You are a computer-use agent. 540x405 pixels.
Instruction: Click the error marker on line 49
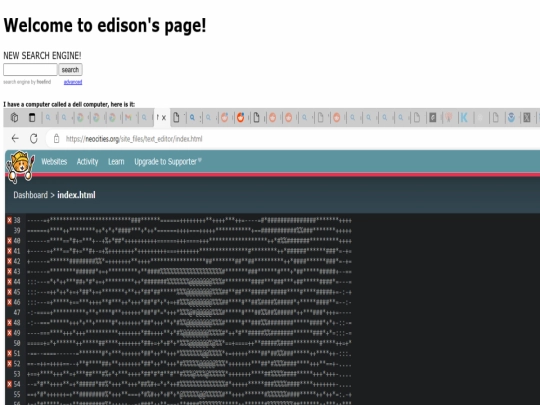pyautogui.click(x=10, y=333)
